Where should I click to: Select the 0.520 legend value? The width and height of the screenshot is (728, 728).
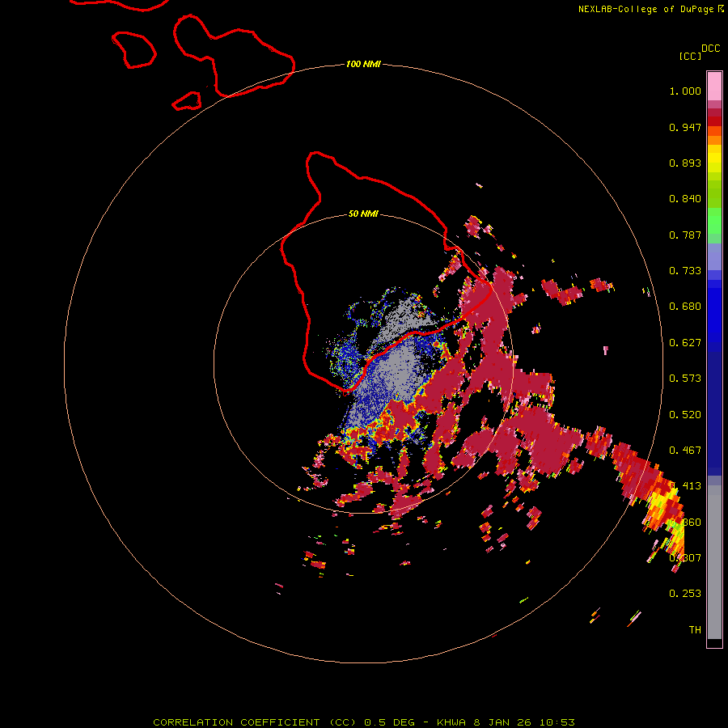tap(685, 415)
